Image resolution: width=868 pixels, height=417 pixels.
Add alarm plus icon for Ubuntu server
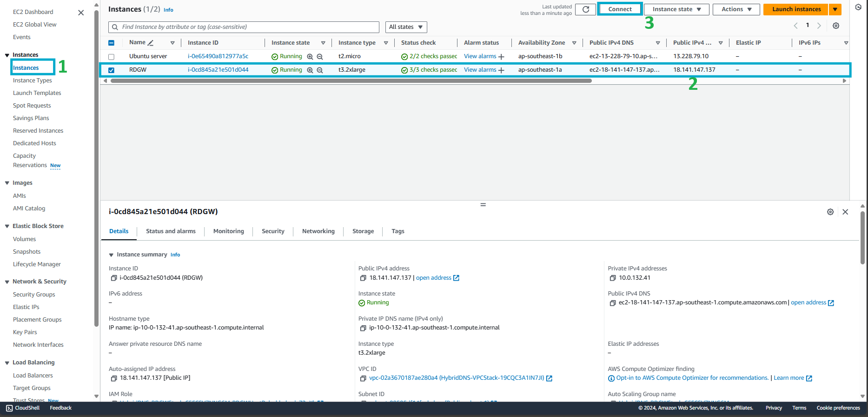(501, 57)
